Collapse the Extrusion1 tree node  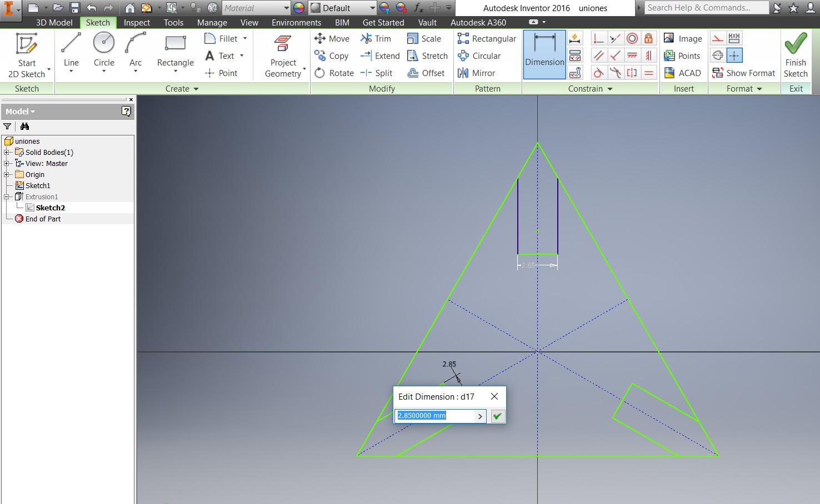coord(7,196)
